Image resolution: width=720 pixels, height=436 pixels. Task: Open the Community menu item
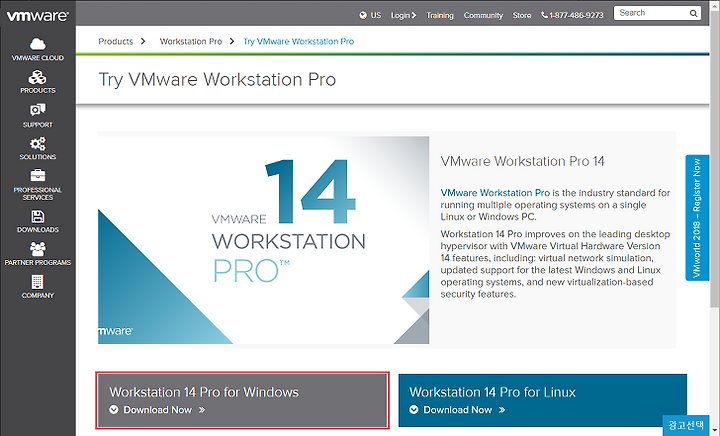tap(483, 15)
